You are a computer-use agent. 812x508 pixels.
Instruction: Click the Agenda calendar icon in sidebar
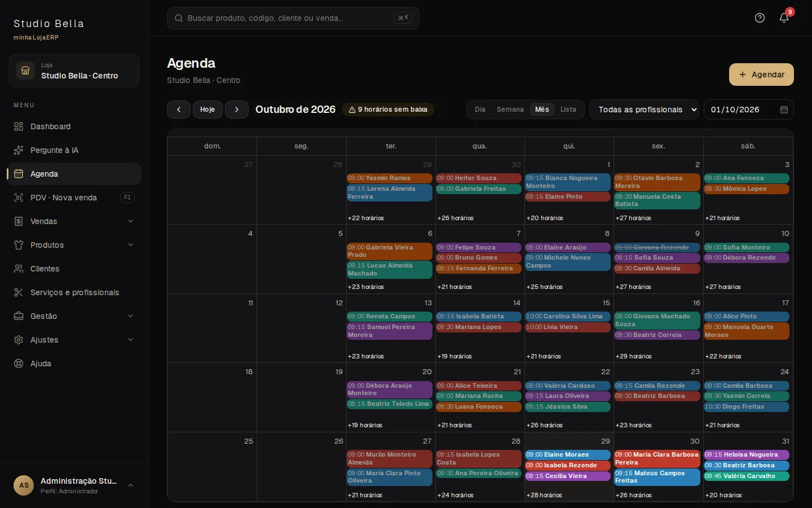pyautogui.click(x=19, y=174)
